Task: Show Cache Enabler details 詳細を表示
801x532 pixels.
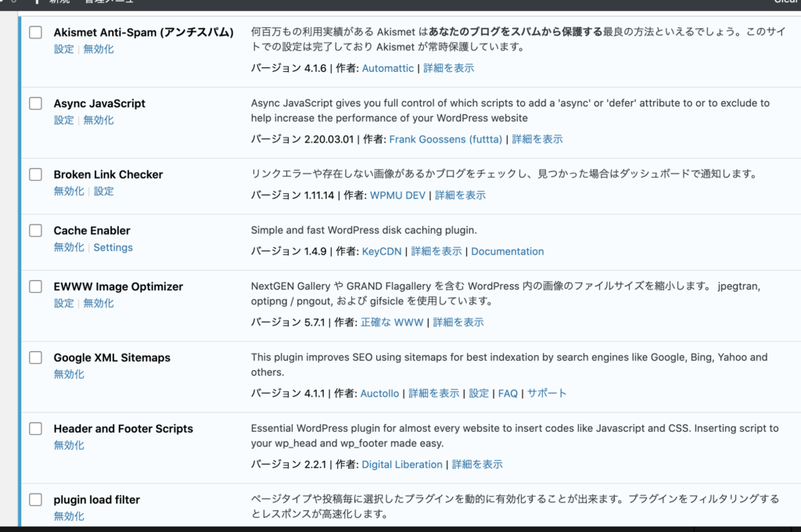Action: point(436,251)
